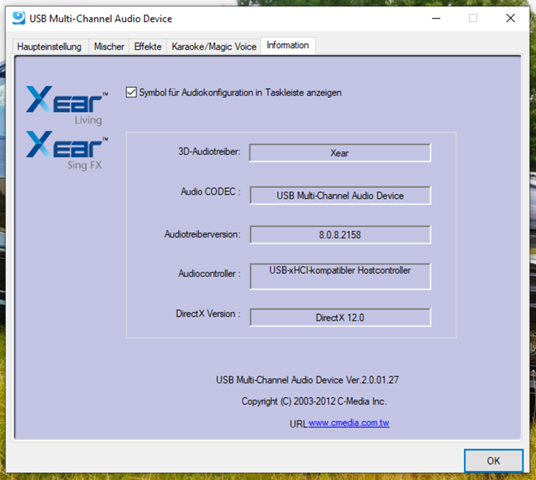Click the Audio CODEC value field
The width and height of the screenshot is (536, 480).
tap(340, 195)
